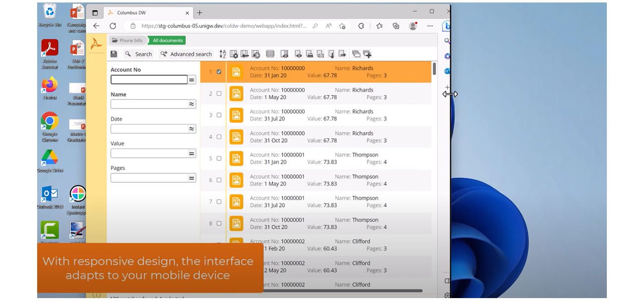644x307 pixels.
Task: Click the stacked rows display icon
Action: click(270, 53)
